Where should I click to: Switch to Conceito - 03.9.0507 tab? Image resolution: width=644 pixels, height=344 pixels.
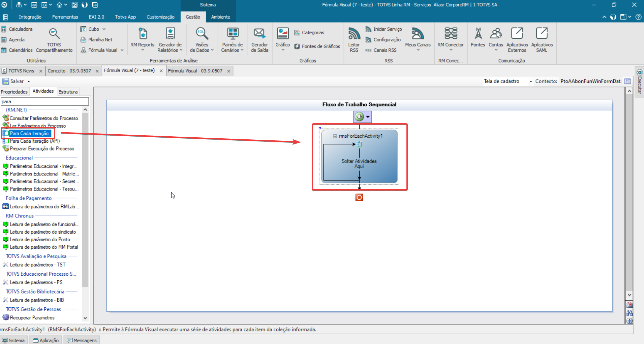69,71
